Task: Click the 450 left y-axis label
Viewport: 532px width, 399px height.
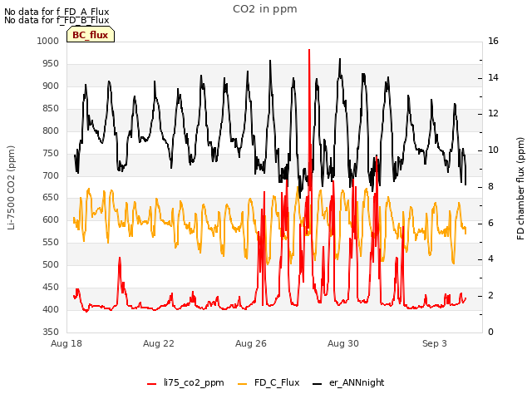Action: click(51, 287)
